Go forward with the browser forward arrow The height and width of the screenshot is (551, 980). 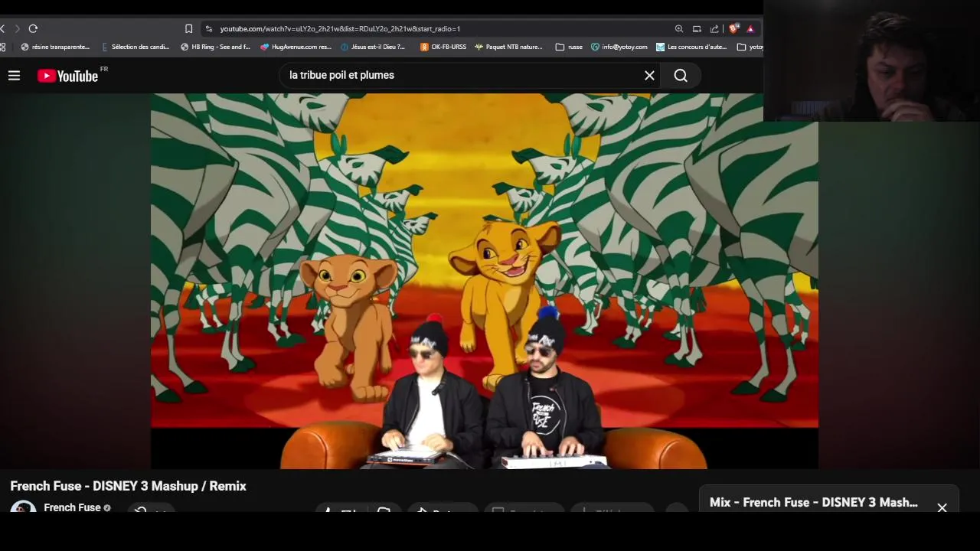[x=17, y=28]
